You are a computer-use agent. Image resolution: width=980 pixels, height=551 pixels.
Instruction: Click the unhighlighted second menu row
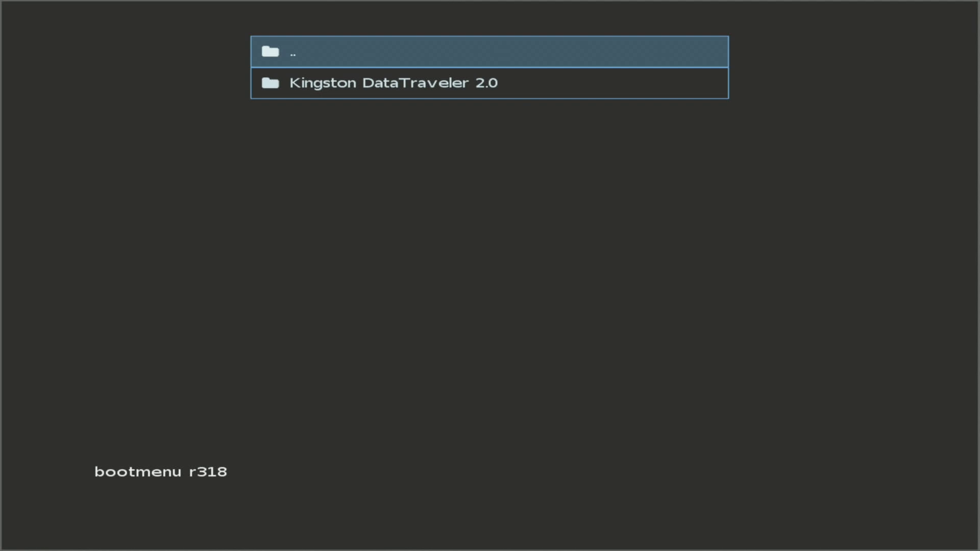point(489,83)
